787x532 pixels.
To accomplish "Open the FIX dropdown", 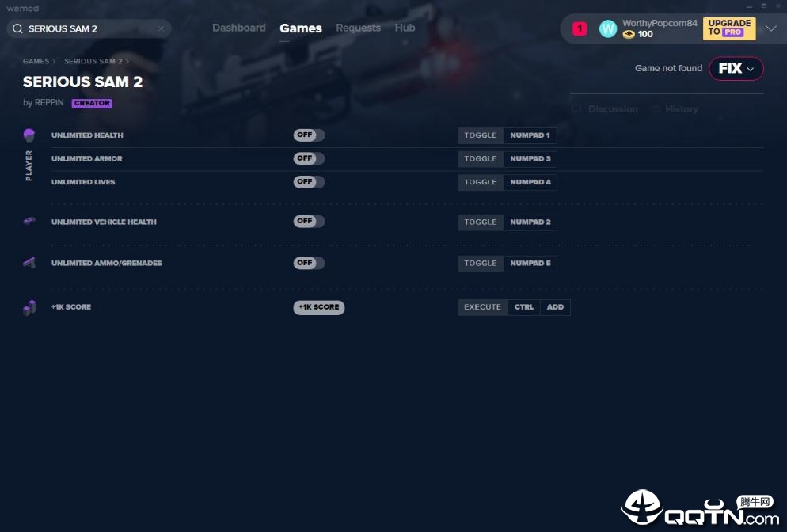I will click(x=736, y=68).
